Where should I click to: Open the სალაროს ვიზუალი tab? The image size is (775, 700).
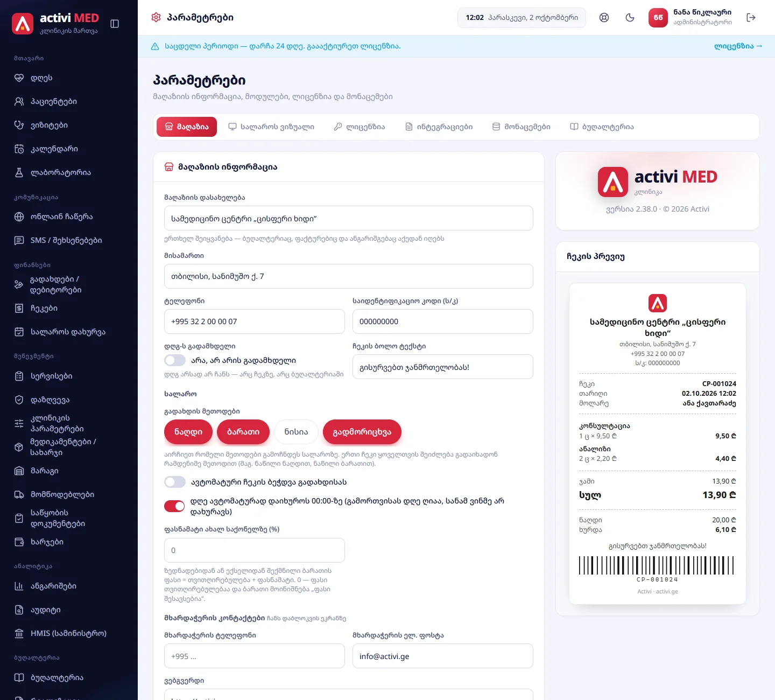[x=271, y=127]
